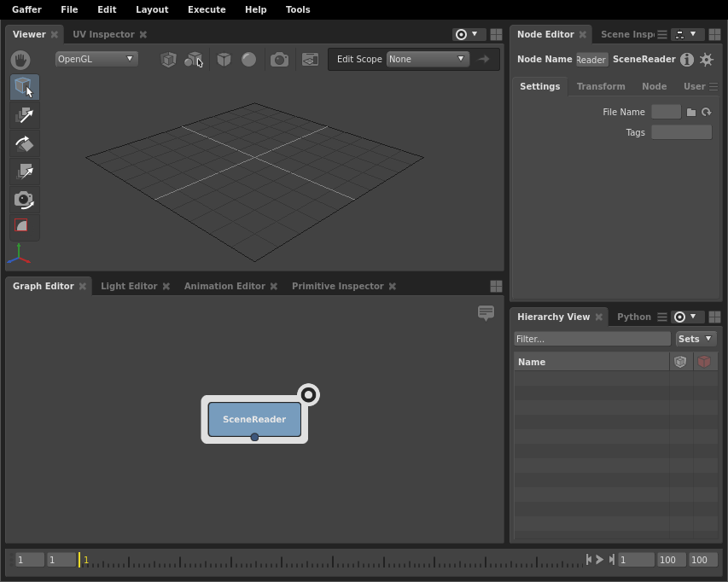The height and width of the screenshot is (582, 728).
Task: Open the OpenGL renderer dropdown
Action: pyautogui.click(x=96, y=59)
